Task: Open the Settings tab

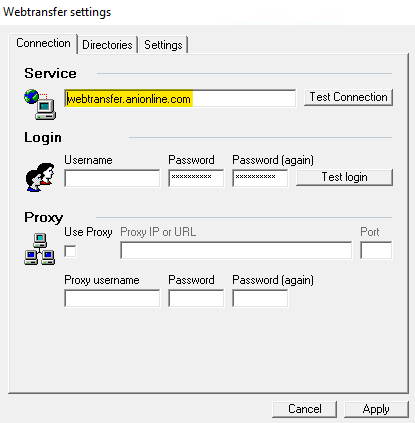Action: click(x=163, y=45)
